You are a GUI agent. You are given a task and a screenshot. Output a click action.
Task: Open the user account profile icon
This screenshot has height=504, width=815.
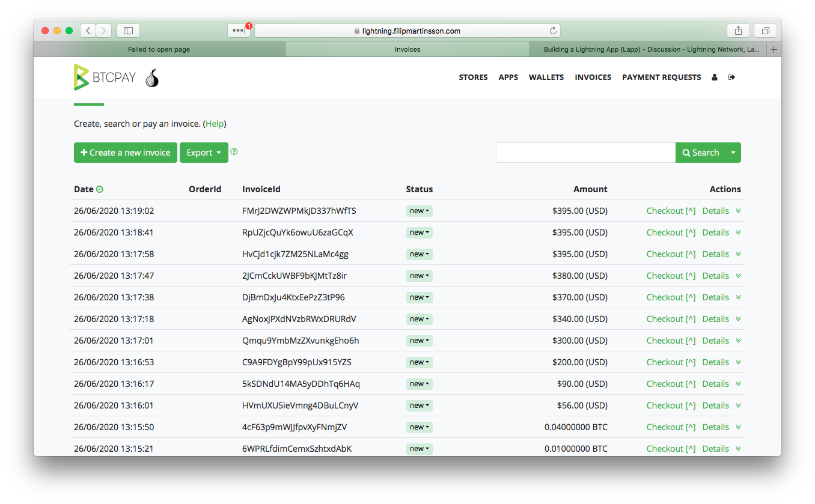coord(714,77)
